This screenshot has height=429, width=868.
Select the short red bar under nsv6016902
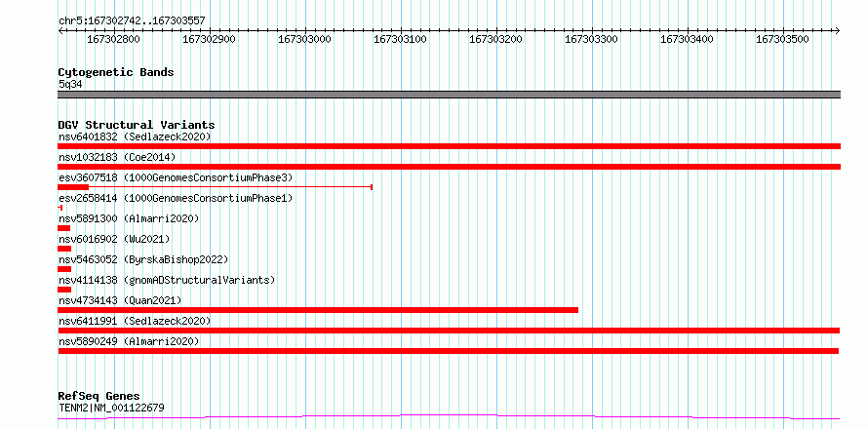[64, 249]
